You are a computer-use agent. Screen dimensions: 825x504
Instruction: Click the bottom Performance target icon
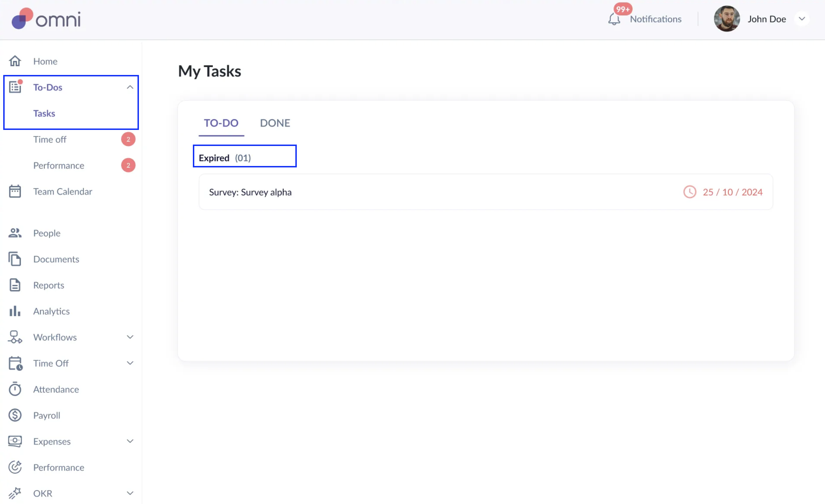pos(15,467)
